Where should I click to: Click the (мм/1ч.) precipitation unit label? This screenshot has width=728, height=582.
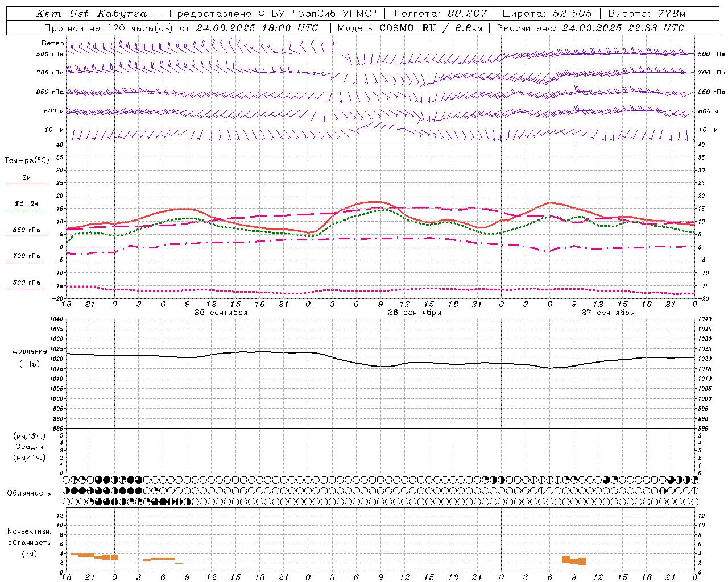point(30,458)
